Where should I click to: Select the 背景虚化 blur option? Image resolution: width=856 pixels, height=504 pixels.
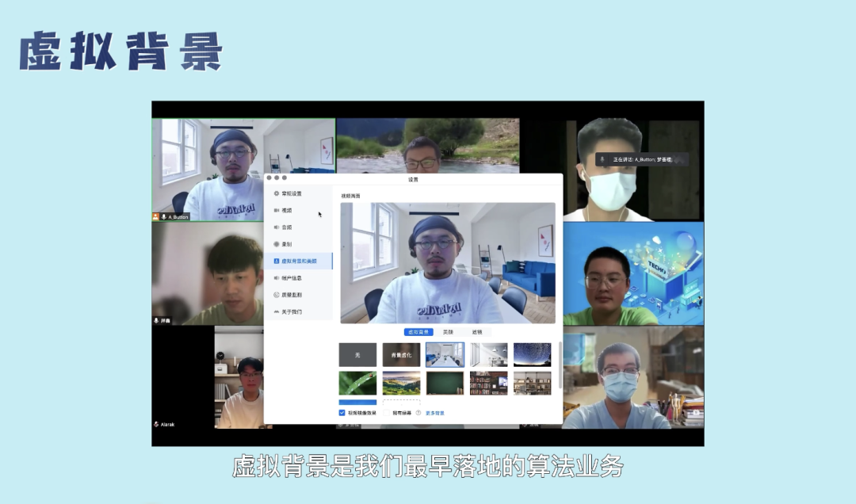[401, 355]
